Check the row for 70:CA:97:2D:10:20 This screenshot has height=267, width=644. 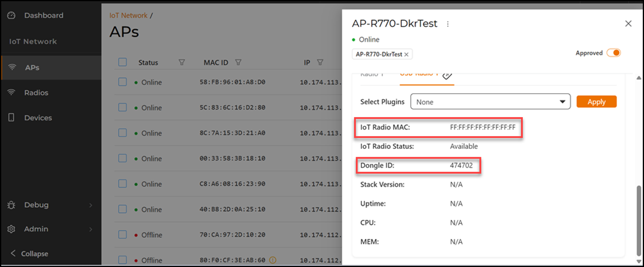[122, 235]
